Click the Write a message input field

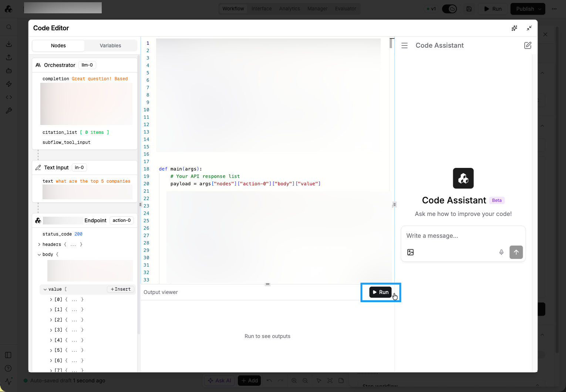click(x=462, y=236)
